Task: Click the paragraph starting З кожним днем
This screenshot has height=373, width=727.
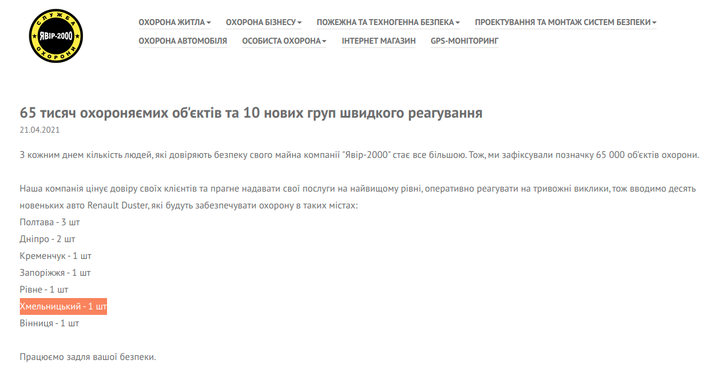Action: (359, 155)
